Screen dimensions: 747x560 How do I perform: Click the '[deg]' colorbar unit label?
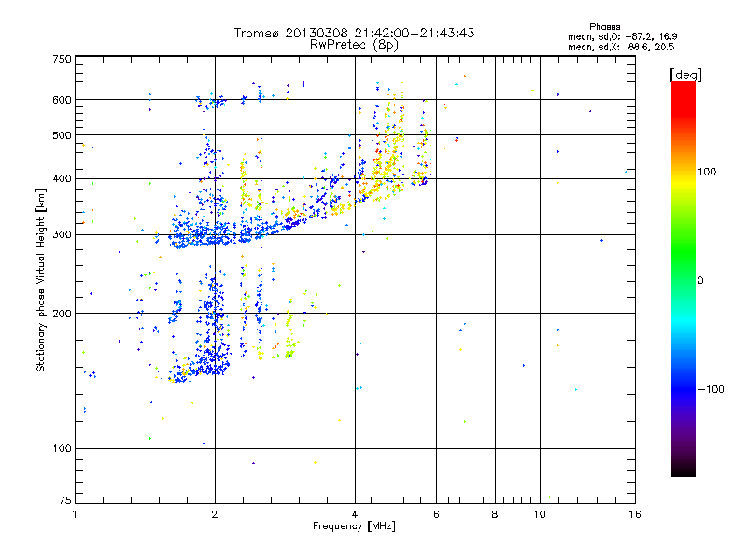(x=685, y=75)
